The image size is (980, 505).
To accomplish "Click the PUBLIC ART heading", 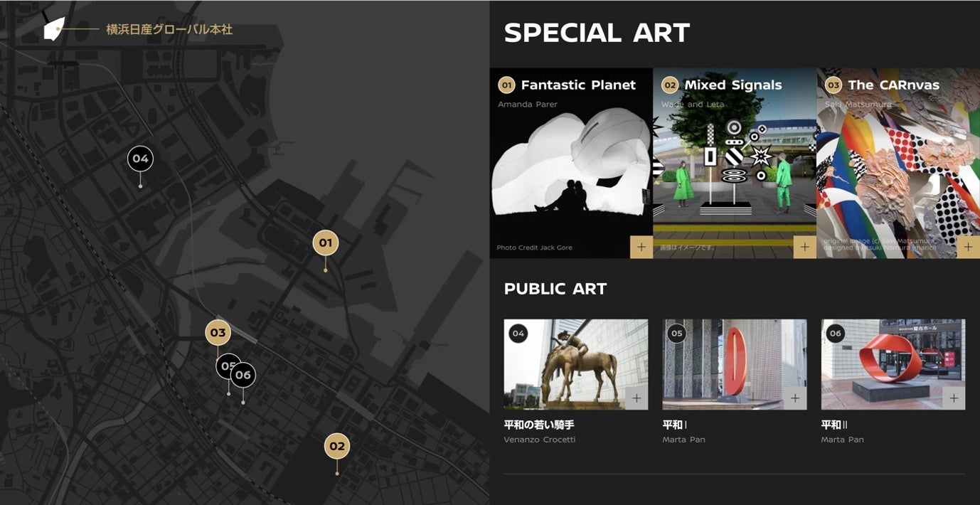I will pos(555,289).
